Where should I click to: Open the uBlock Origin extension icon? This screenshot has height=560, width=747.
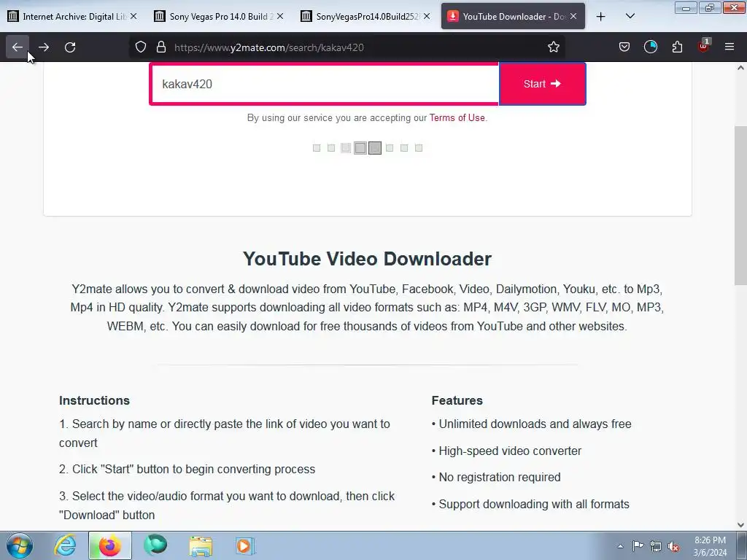pyautogui.click(x=703, y=47)
